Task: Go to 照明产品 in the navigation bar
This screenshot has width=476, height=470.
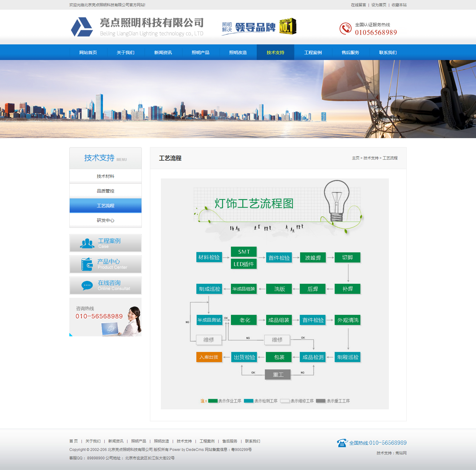Action: click(201, 52)
